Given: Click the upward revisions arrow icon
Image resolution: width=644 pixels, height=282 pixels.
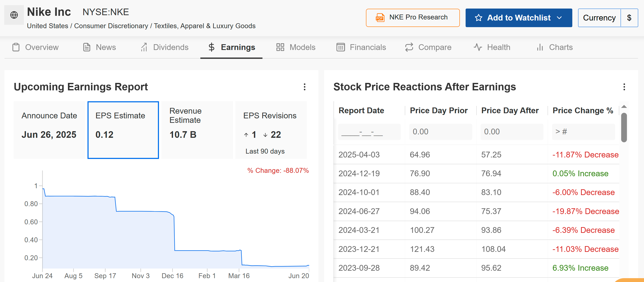Looking at the screenshot, I should (x=246, y=135).
